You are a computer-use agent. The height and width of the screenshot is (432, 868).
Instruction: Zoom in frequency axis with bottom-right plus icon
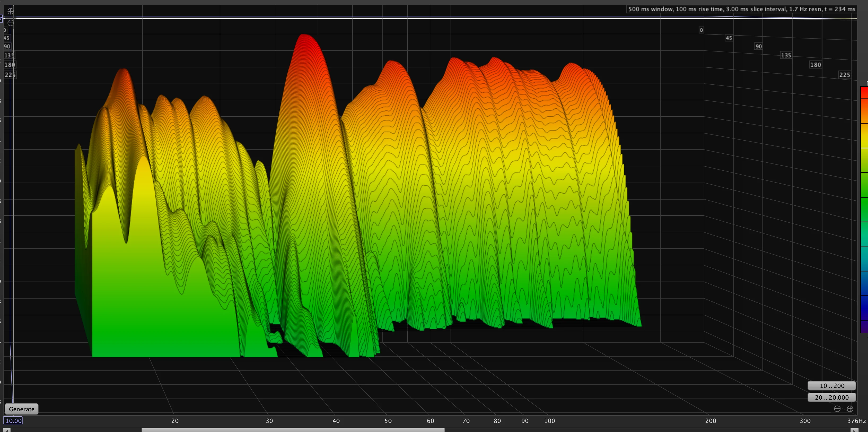[x=850, y=409]
